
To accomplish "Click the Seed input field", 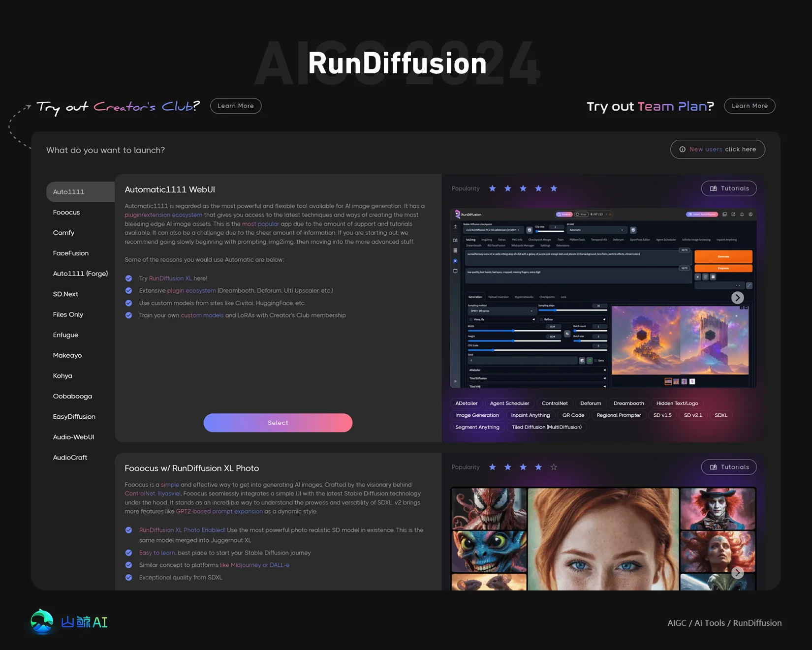I will (x=523, y=361).
